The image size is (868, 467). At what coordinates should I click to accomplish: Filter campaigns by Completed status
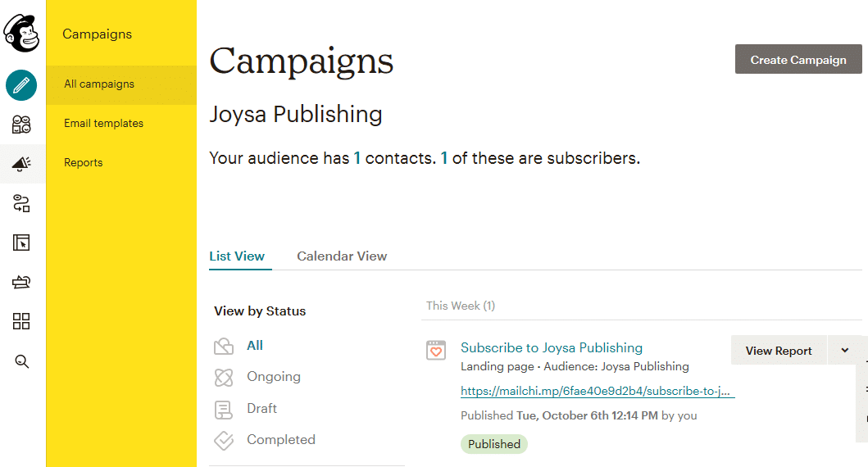point(280,439)
